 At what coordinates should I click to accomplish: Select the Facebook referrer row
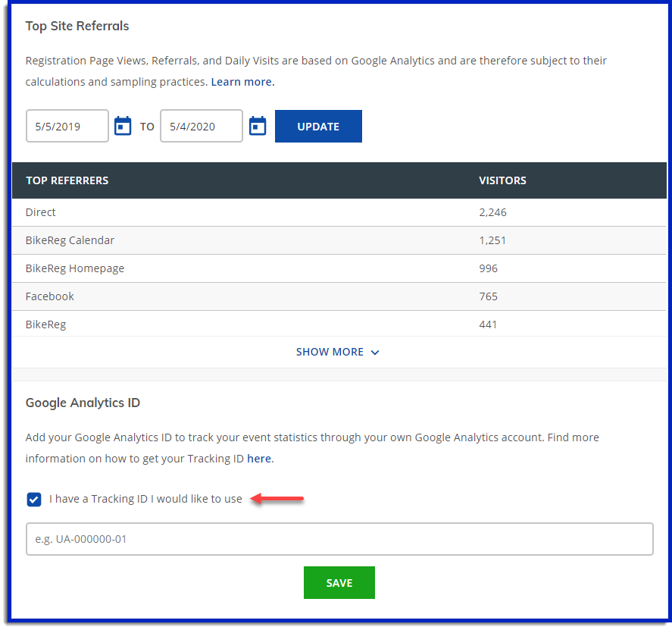point(50,296)
